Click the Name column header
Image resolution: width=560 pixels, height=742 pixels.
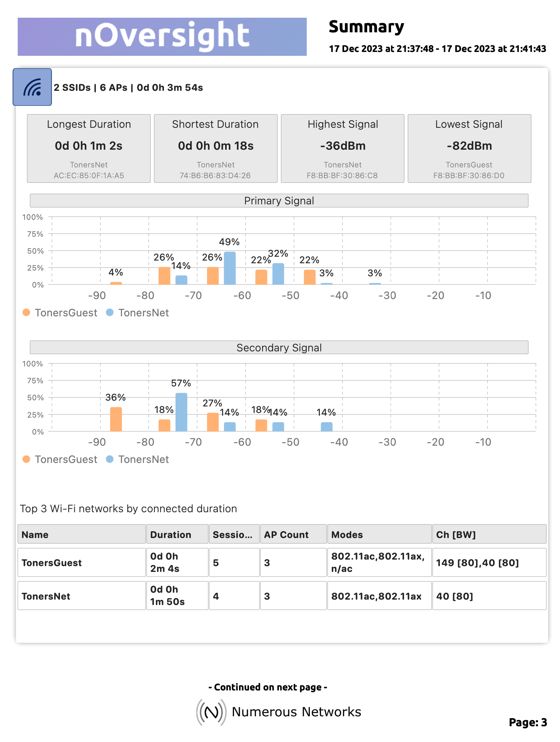click(x=82, y=534)
